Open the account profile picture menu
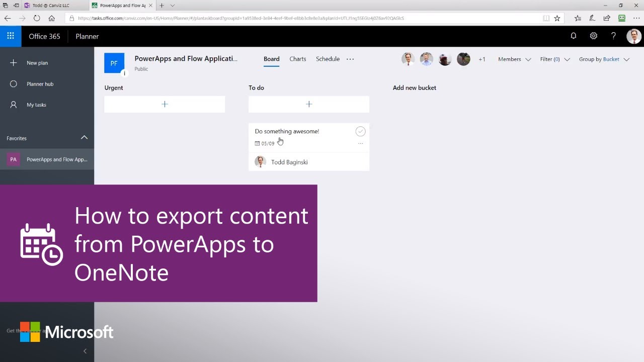644x362 pixels. (x=634, y=36)
